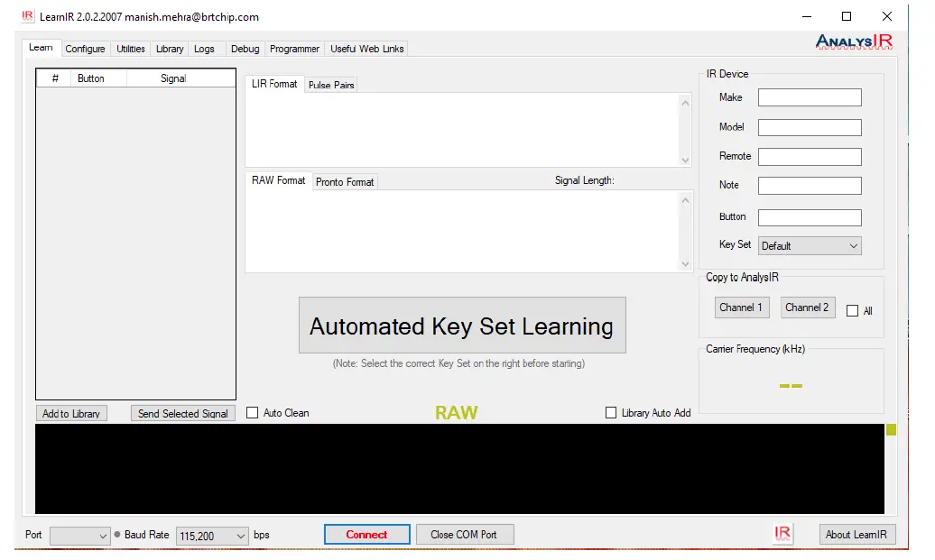Image resolution: width=935 pixels, height=560 pixels.
Task: Click Send Selected Signal
Action: coord(182,412)
